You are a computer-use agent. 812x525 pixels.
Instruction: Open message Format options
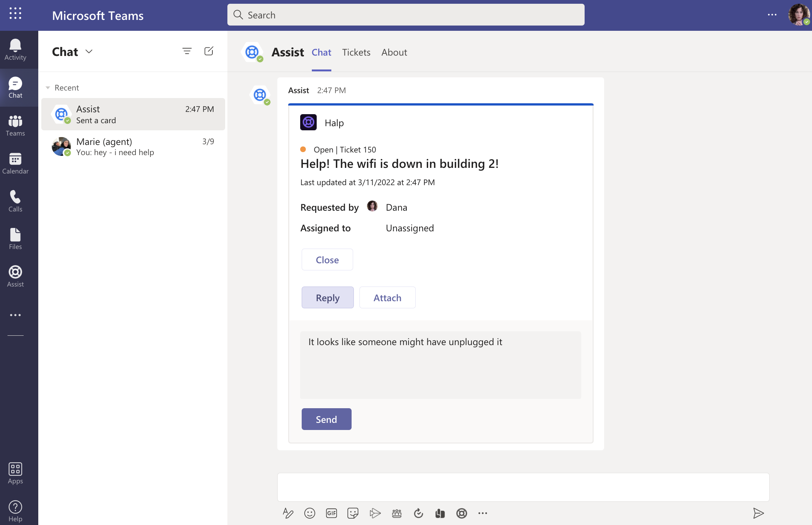coord(288,513)
